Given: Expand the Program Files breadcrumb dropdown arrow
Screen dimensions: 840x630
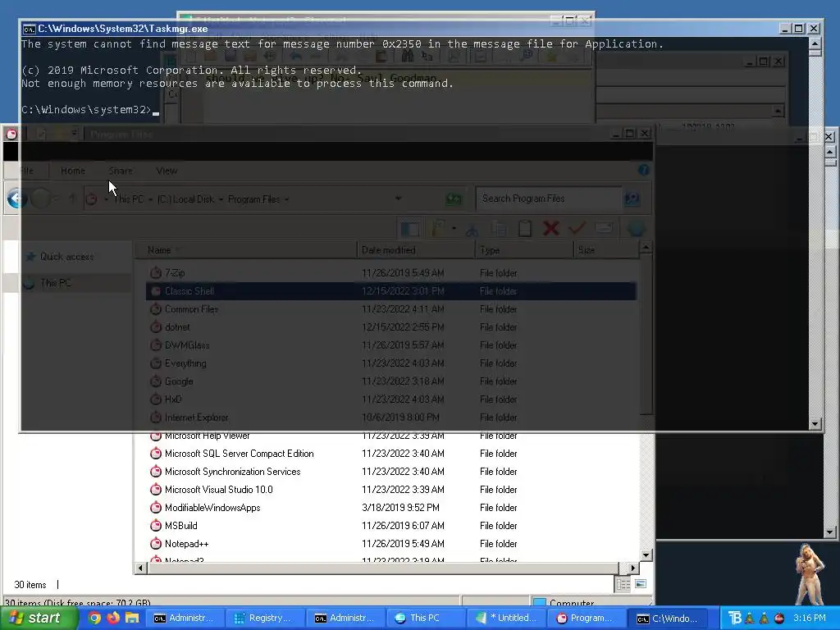Looking at the screenshot, I should click(286, 199).
